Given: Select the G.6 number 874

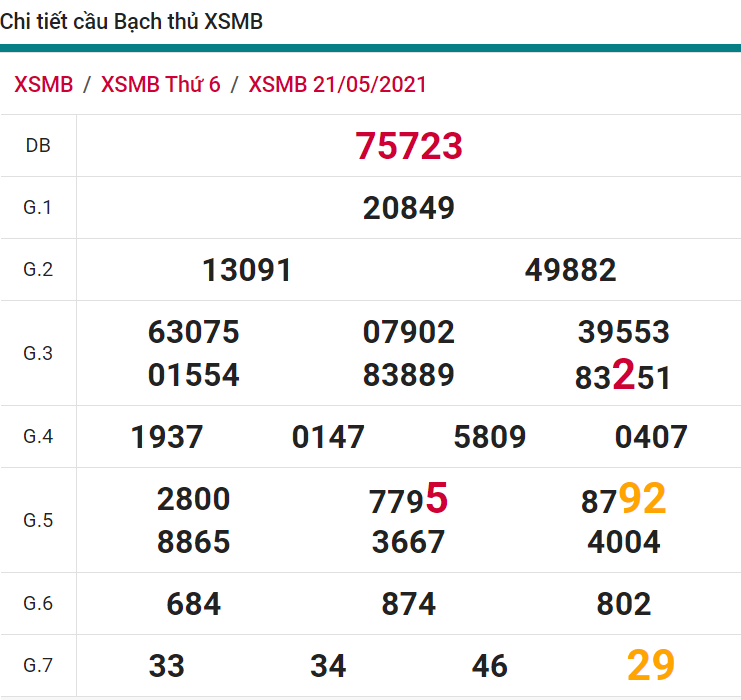Looking at the screenshot, I should (408, 604).
